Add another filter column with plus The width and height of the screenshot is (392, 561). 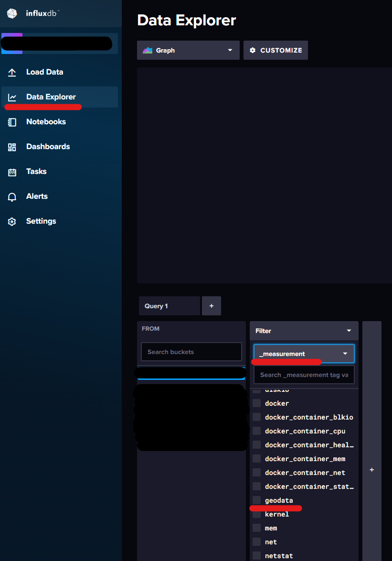[x=371, y=470]
